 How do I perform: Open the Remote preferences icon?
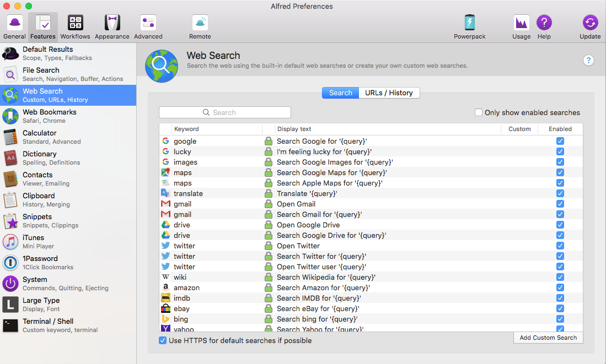(x=200, y=23)
